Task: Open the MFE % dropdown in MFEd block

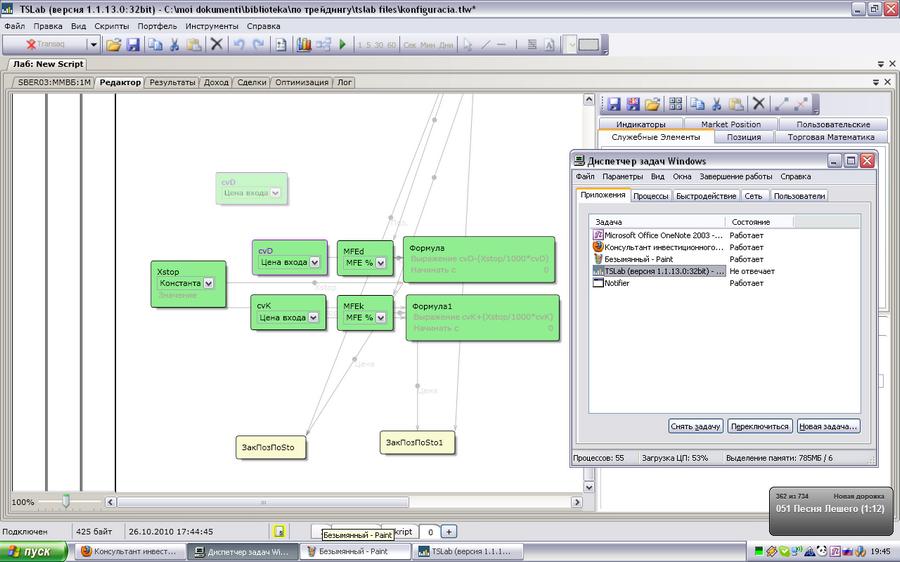Action: tap(381, 262)
